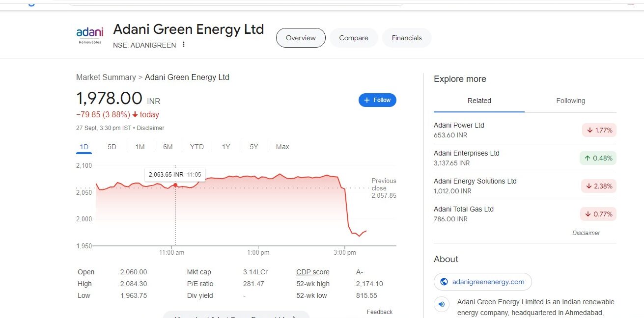The width and height of the screenshot is (644, 318).
Task: Click the High value 2,084.30
Action: (134, 284)
